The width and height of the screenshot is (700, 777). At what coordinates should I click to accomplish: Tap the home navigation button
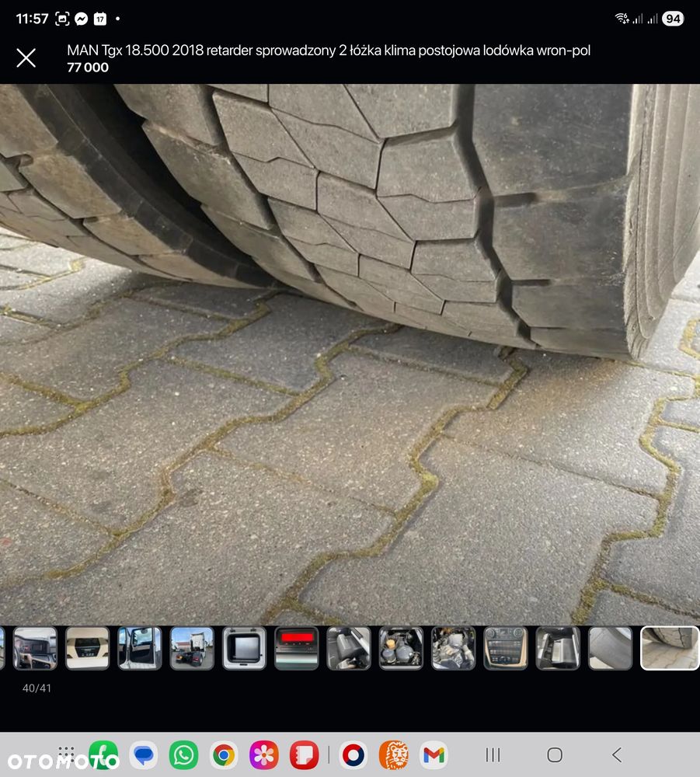[555, 755]
